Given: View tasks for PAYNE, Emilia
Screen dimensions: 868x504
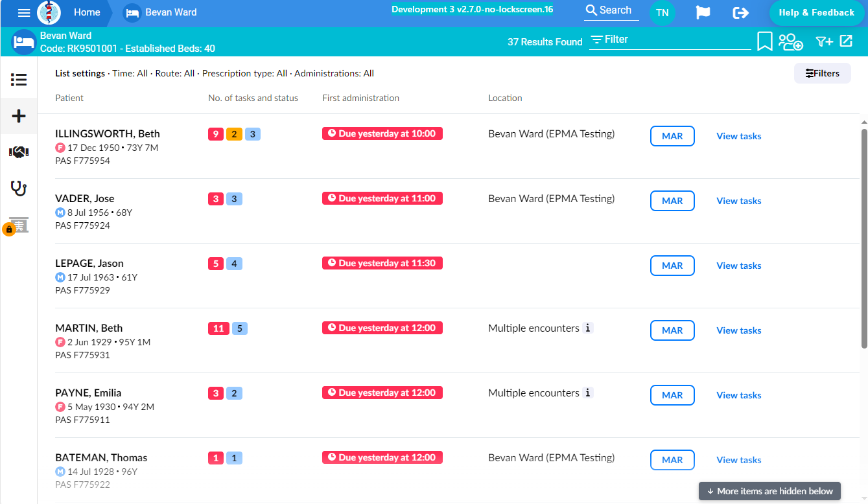Looking at the screenshot, I should click(x=738, y=395).
